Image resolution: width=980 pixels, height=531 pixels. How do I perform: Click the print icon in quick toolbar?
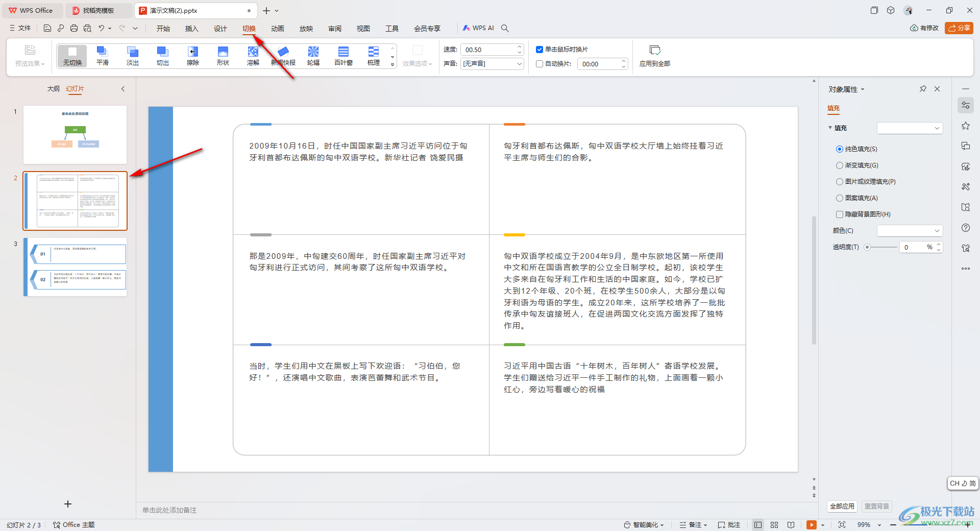click(x=74, y=28)
